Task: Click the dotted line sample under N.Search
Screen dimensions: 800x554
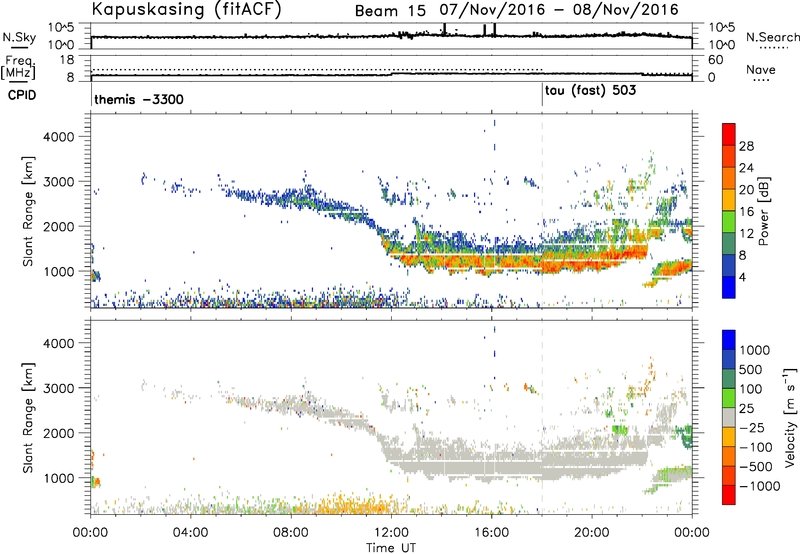Action: click(773, 48)
